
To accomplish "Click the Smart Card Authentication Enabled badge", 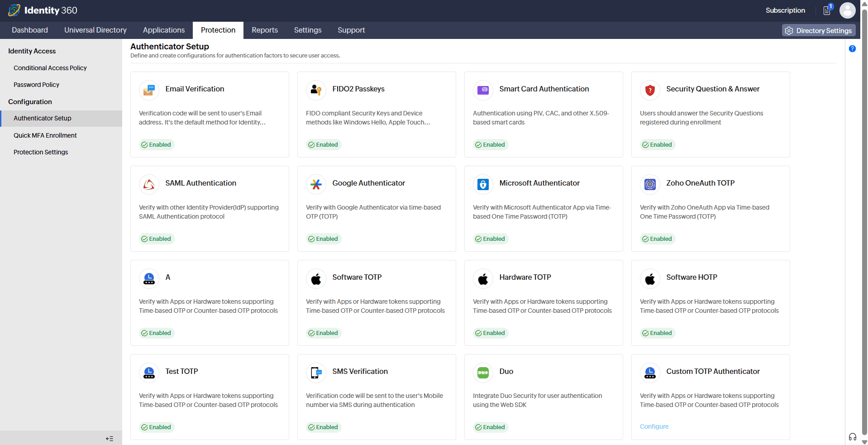I will [491, 145].
